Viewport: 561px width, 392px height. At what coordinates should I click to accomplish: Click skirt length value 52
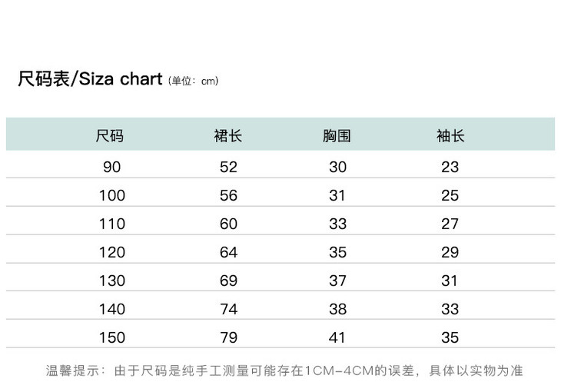pyautogui.click(x=228, y=167)
